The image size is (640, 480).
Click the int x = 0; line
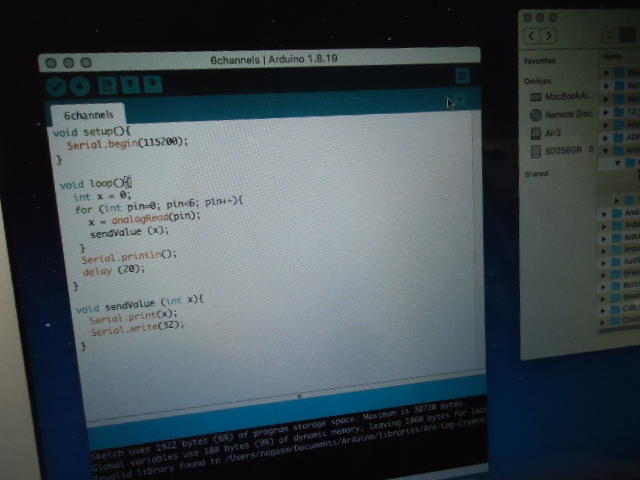[x=102, y=196]
